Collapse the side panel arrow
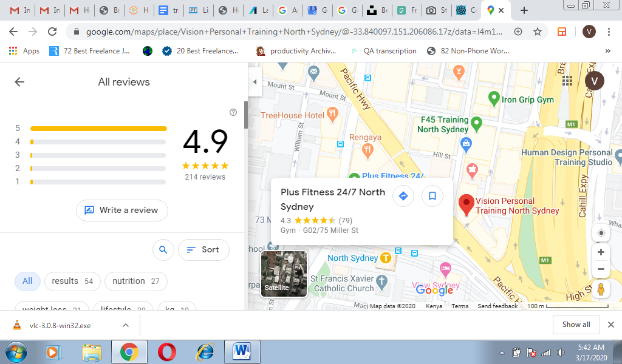The width and height of the screenshot is (622, 364). (255, 82)
